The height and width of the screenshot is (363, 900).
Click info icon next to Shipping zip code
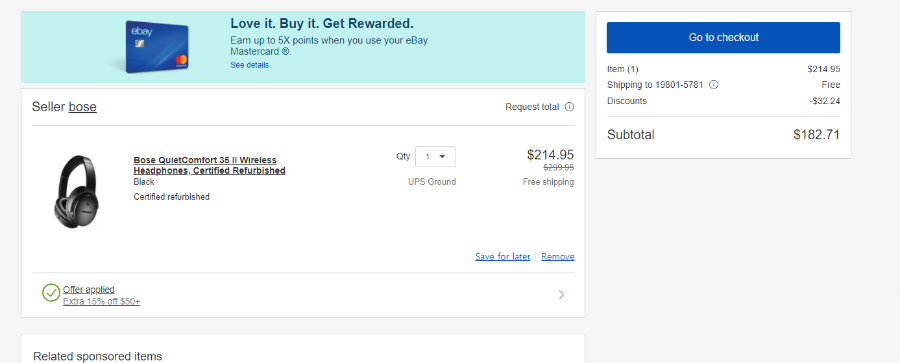pos(713,85)
